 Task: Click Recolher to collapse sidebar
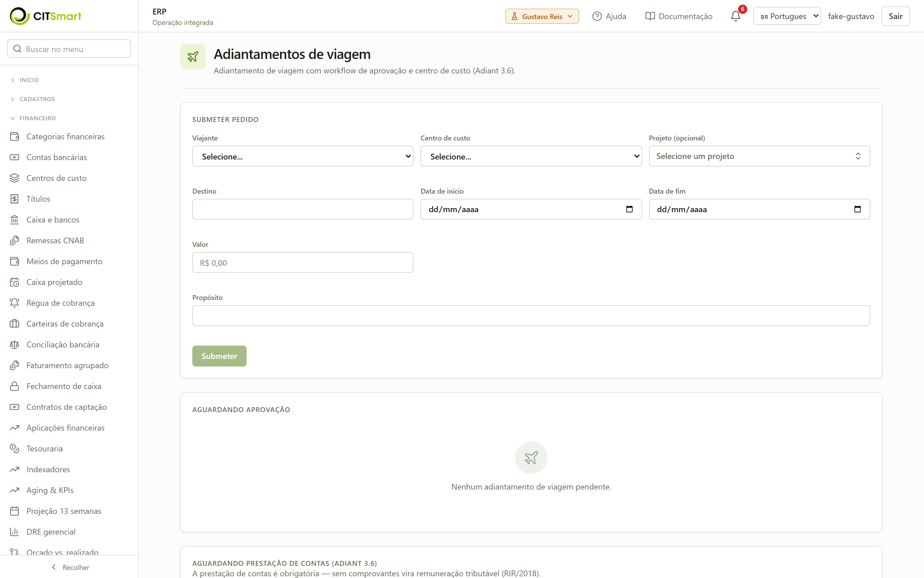click(x=70, y=567)
